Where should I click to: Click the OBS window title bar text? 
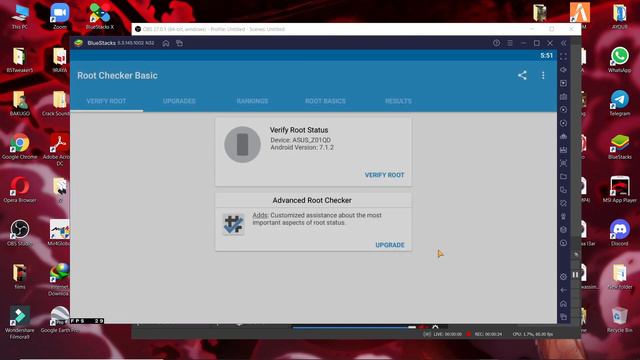coord(213,29)
